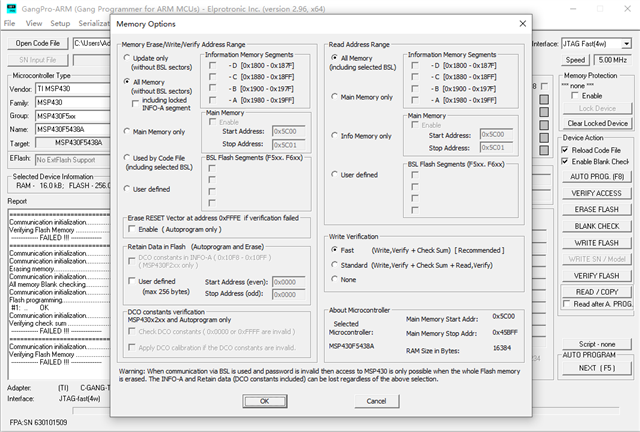Choose None for write verification

click(334, 279)
